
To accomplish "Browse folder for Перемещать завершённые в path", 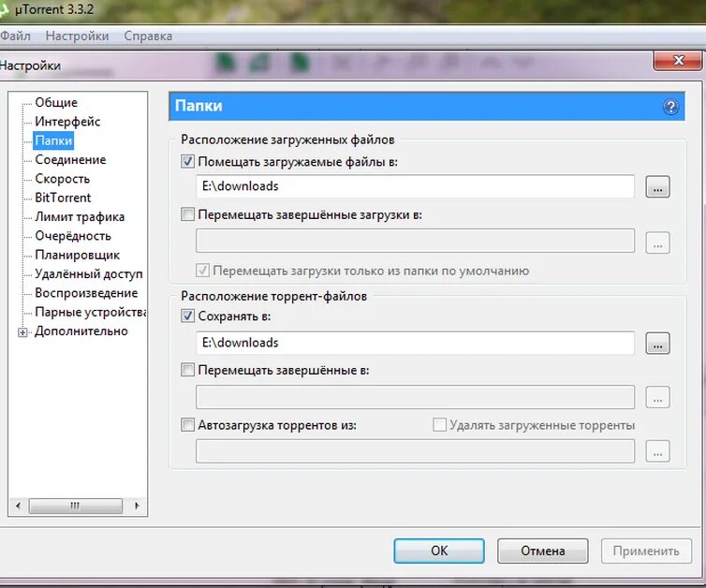I will tap(657, 397).
